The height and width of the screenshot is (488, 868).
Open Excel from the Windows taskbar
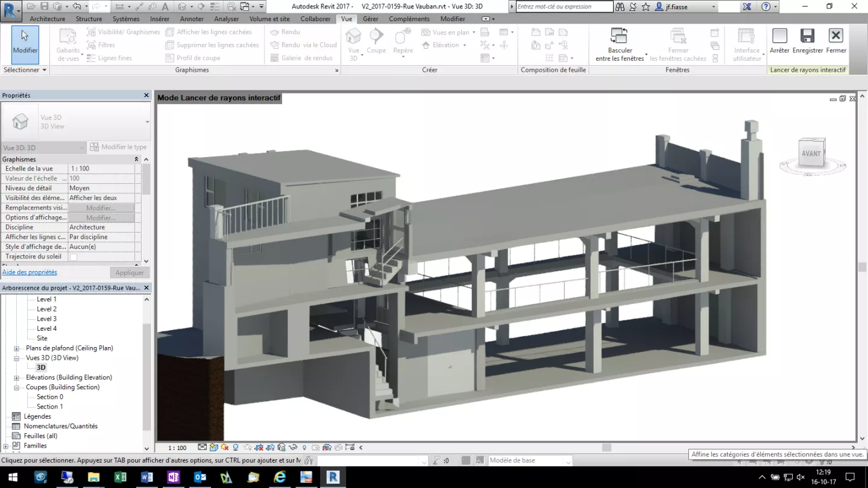click(120, 477)
